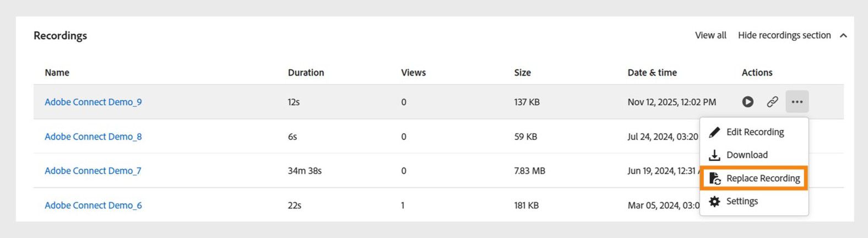Image resolution: width=868 pixels, height=238 pixels.
Task: Choose Edit Recording from the menu
Action: pos(755,132)
